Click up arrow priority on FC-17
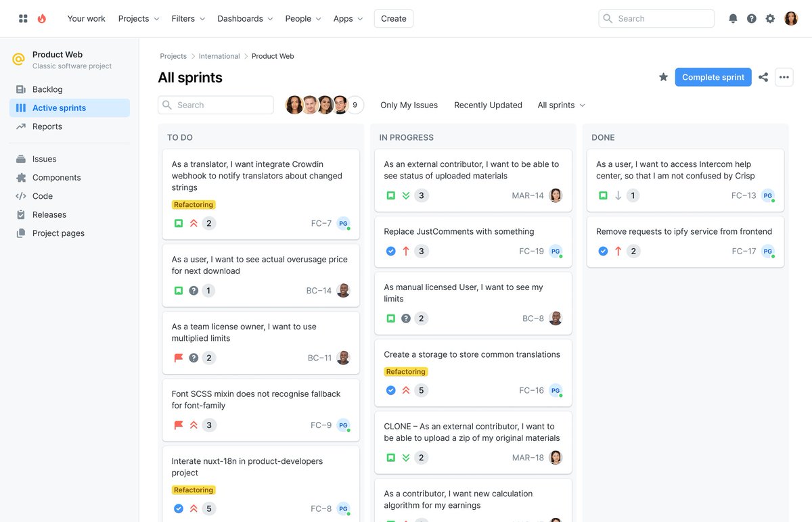 (x=618, y=252)
